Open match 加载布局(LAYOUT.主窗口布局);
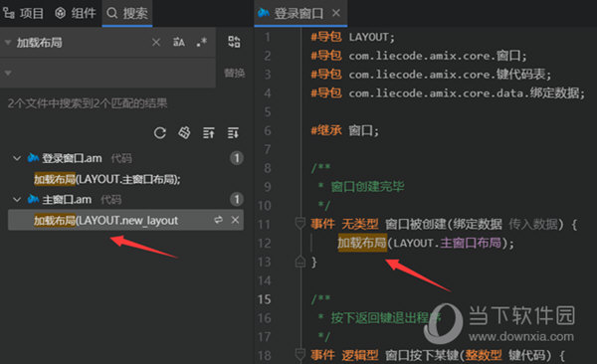The image size is (597, 364). (x=107, y=179)
